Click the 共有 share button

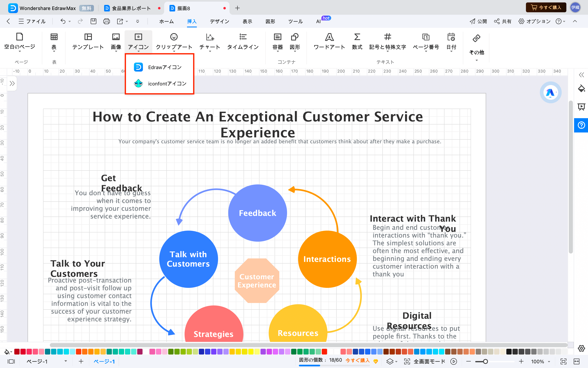[x=503, y=21]
